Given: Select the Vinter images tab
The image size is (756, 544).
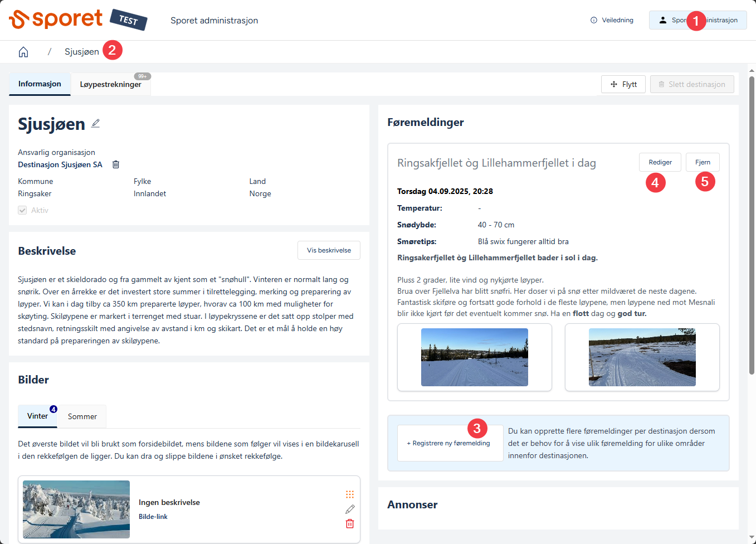Looking at the screenshot, I should pos(37,416).
